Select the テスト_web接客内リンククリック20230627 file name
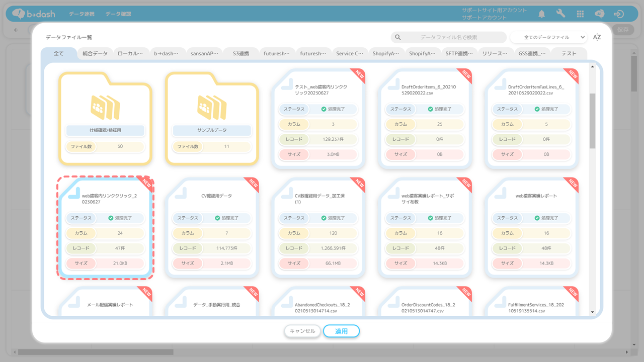 pyautogui.click(x=321, y=90)
